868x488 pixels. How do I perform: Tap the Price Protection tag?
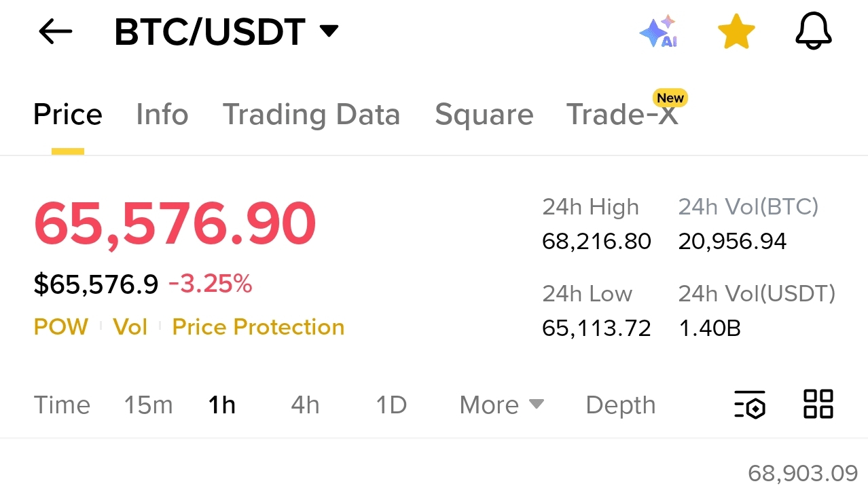click(x=258, y=327)
